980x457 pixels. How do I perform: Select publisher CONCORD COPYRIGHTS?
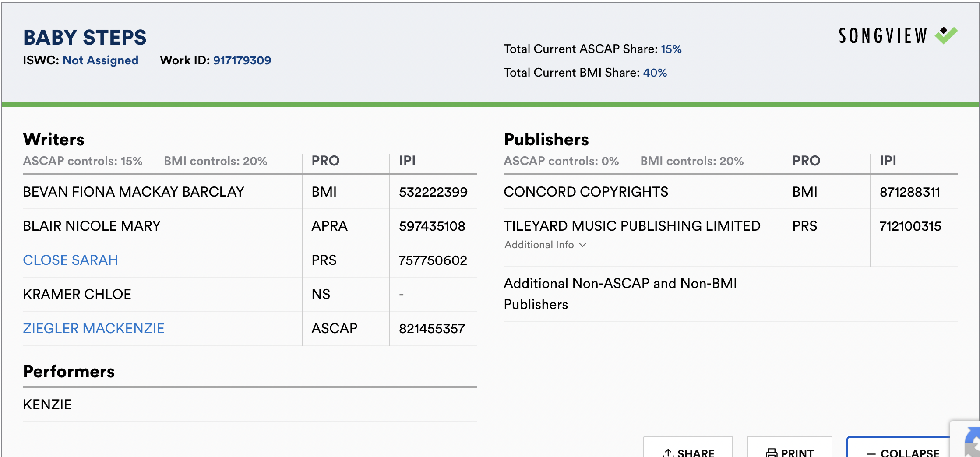(x=586, y=192)
